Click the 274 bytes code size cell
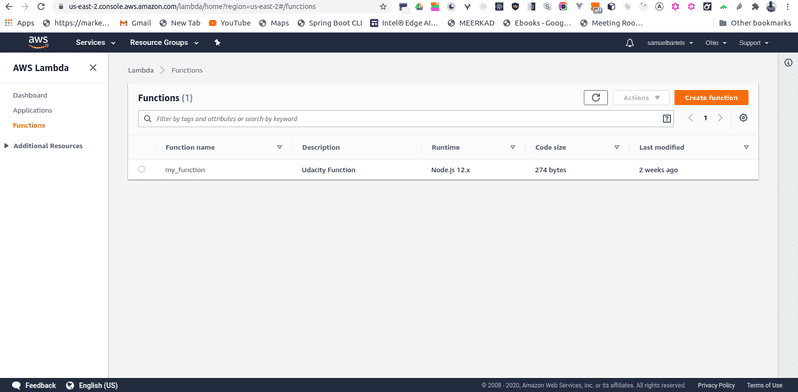This screenshot has height=392, width=798. click(551, 170)
